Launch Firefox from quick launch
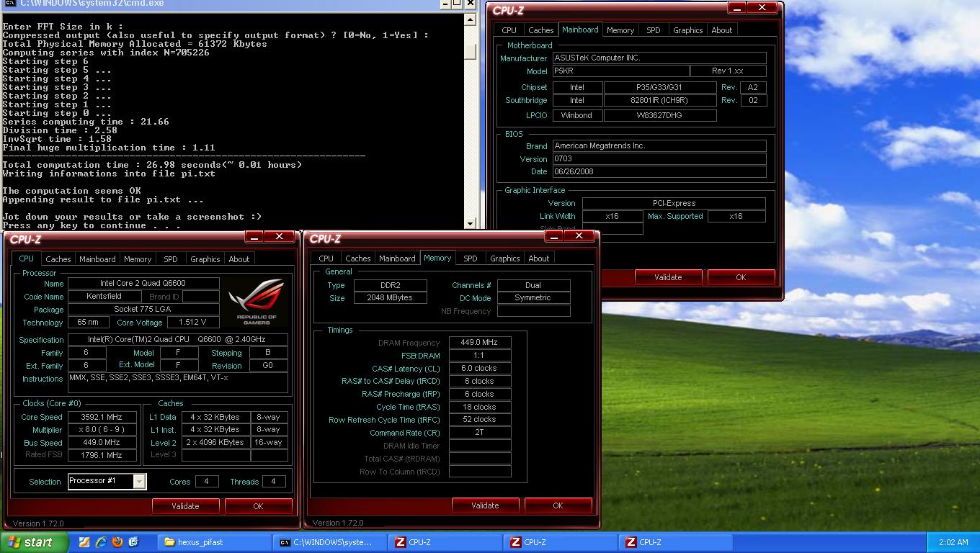Screen dimensions: 980x553 tap(117, 542)
